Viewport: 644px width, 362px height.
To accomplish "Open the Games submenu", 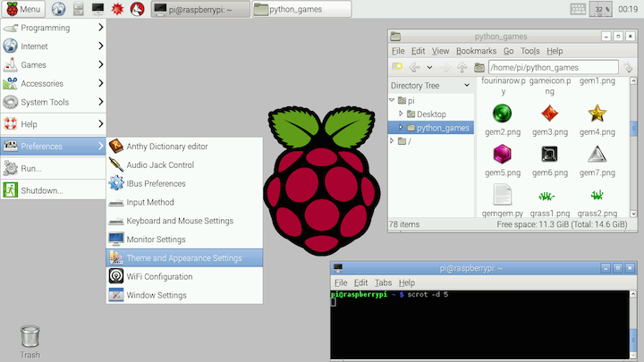I will (x=54, y=65).
